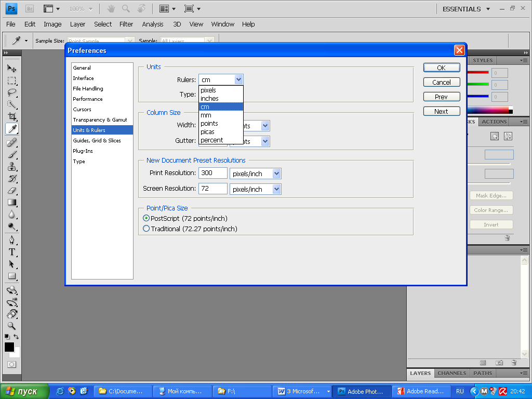
Task: Select the Brush tool
Action: pos(12,155)
